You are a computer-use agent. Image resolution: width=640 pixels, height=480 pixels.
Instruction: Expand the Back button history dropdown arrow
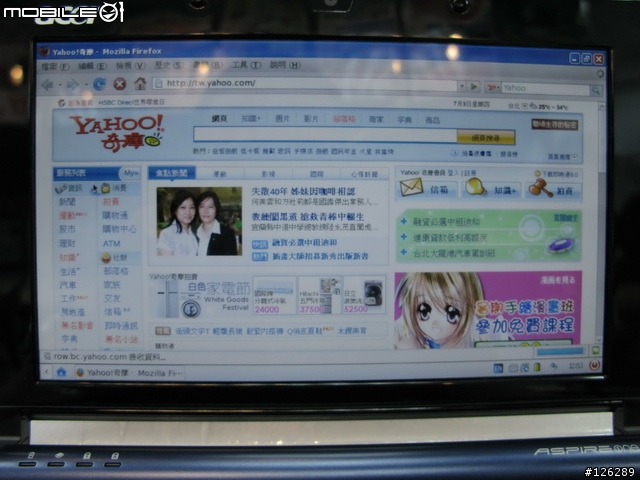(60, 85)
